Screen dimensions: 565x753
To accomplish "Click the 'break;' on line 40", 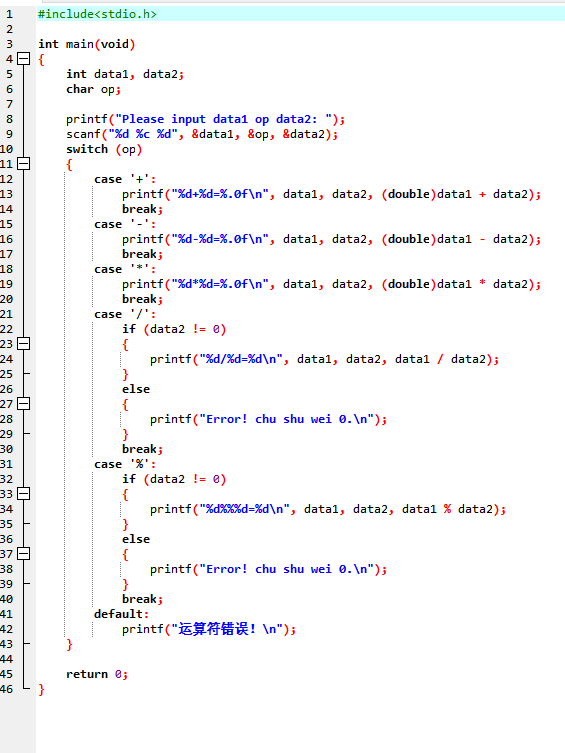I will point(143,599).
